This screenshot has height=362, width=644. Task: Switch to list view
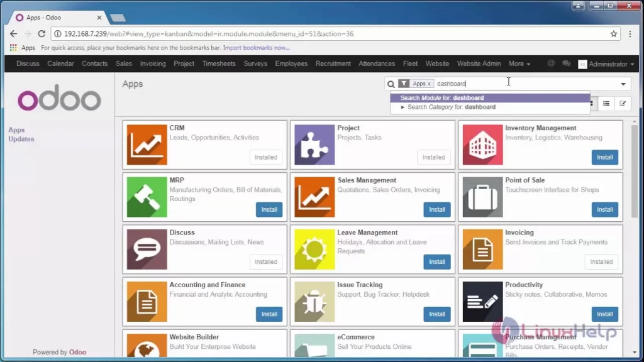(606, 104)
